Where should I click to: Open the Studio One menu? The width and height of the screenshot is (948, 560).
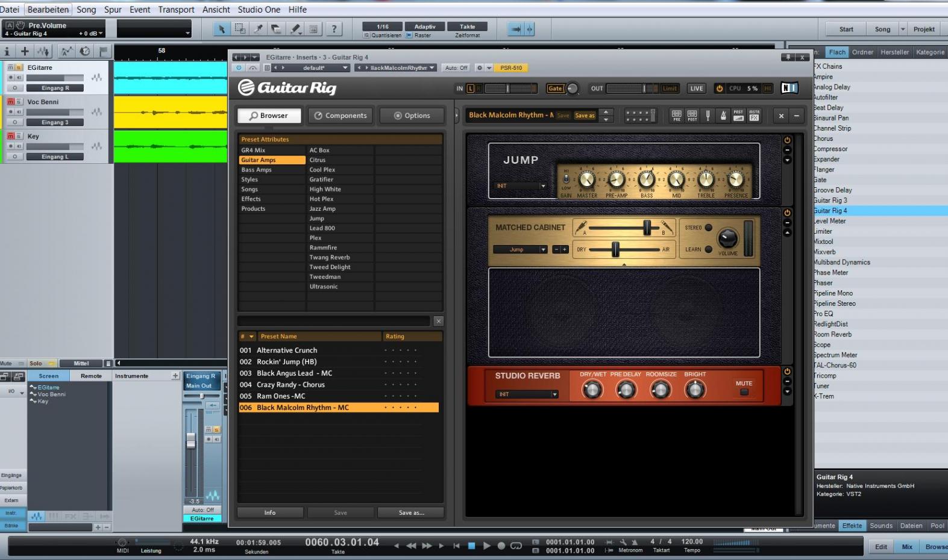(259, 10)
